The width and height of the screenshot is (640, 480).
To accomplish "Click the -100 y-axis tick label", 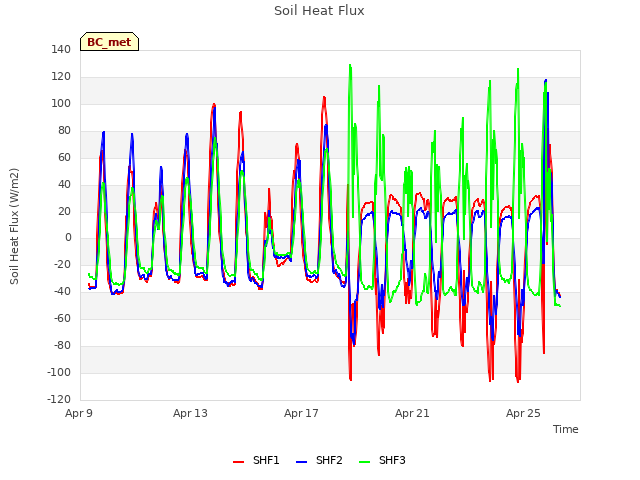I will pyautogui.click(x=59, y=372).
